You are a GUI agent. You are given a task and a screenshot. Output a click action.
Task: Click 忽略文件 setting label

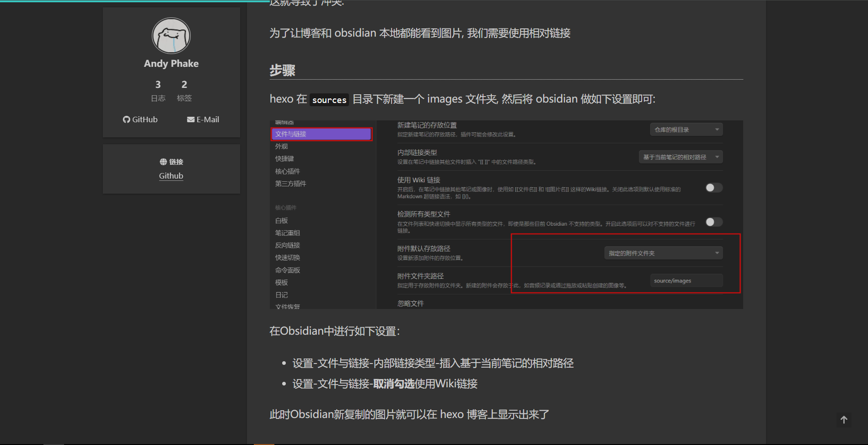click(x=410, y=304)
